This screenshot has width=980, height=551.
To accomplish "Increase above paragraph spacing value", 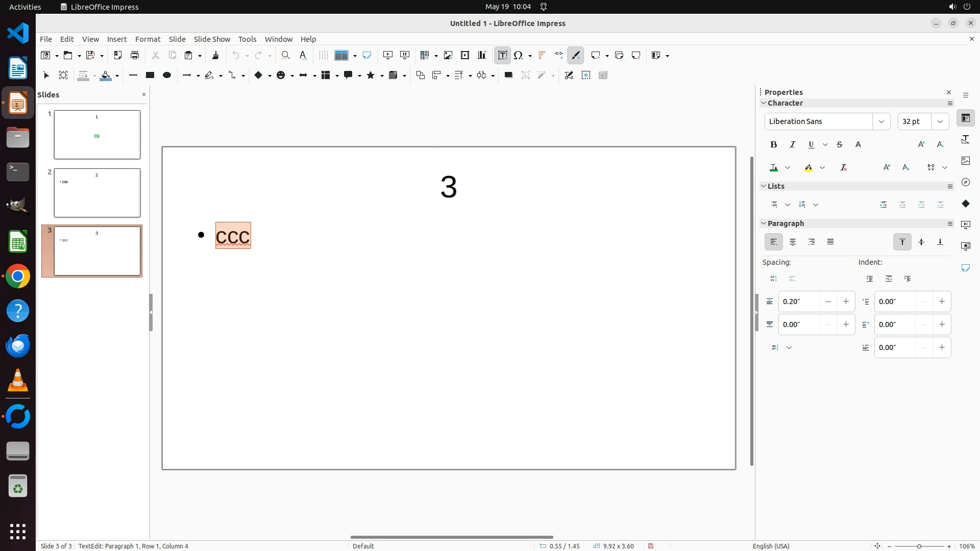I will click(x=846, y=302).
